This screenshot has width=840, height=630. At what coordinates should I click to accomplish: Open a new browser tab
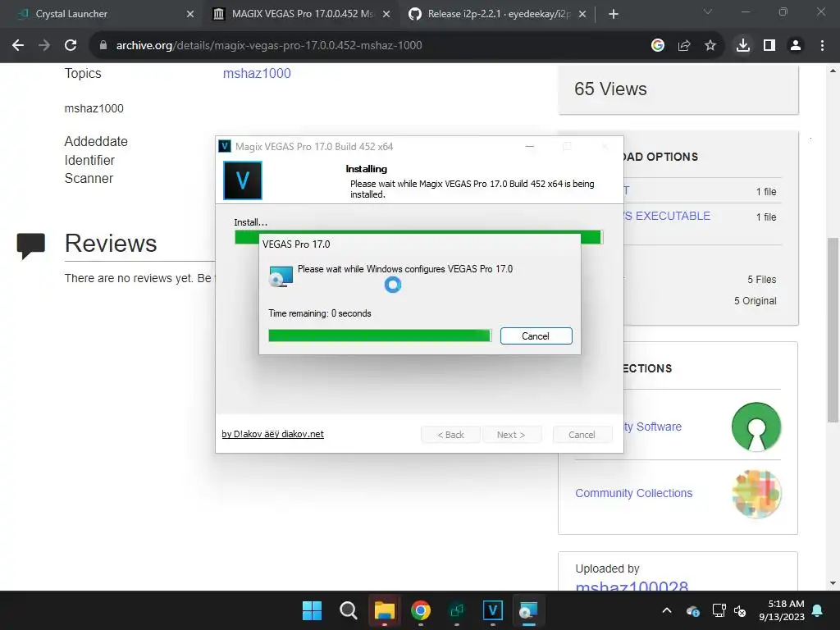pos(614,14)
